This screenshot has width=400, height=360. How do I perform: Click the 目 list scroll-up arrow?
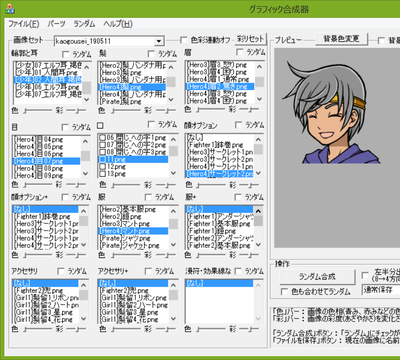coord(85,141)
